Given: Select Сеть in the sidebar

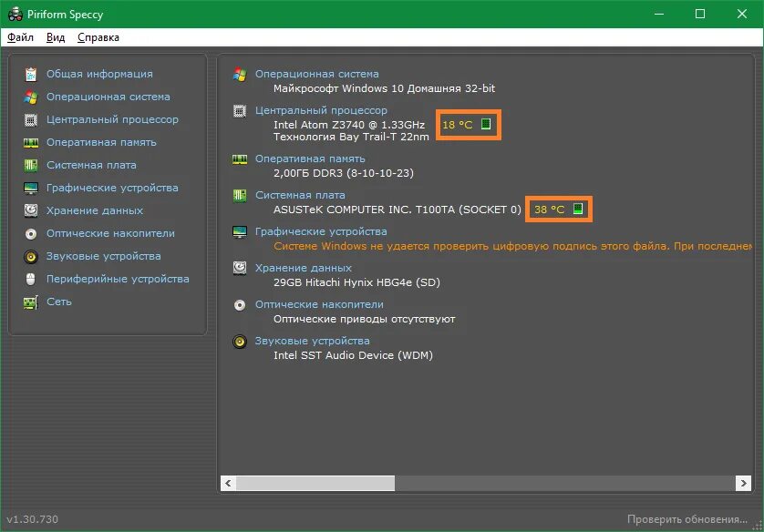Looking at the screenshot, I should (x=59, y=302).
